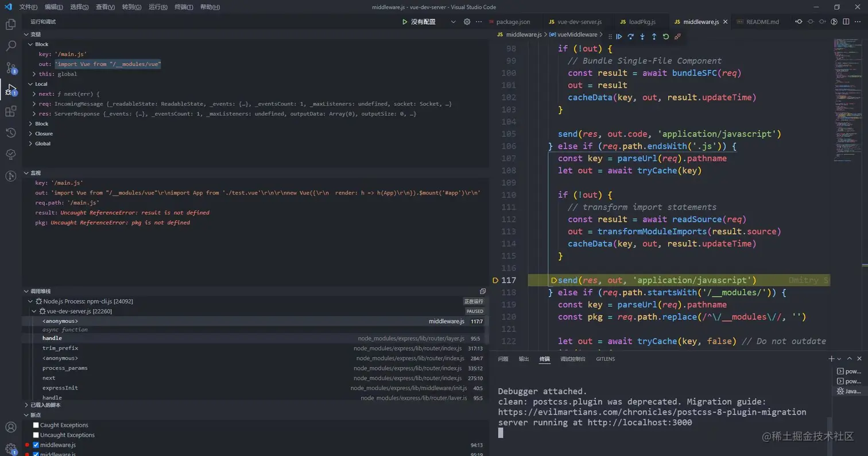The width and height of the screenshot is (868, 456).
Task: Switch to the Debug Console (调试控制台) tab
Action: tap(573, 359)
